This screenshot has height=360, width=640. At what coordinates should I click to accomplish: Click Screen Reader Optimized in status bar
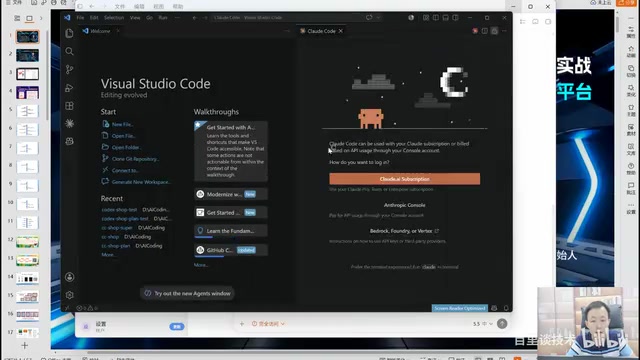pyautogui.click(x=460, y=308)
